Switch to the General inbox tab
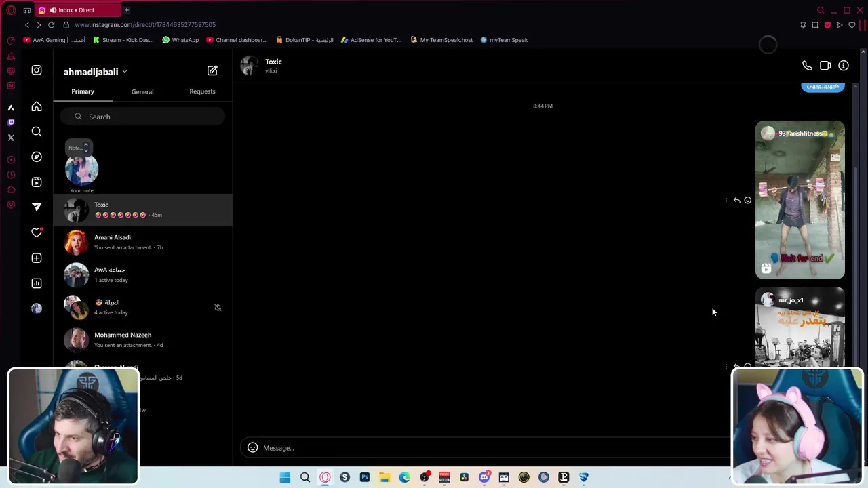This screenshot has height=488, width=868. click(142, 91)
